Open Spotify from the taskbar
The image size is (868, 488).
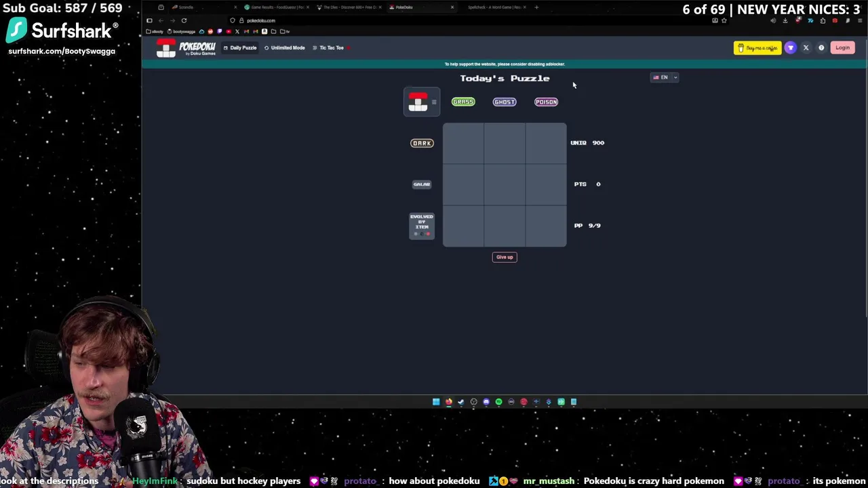[498, 402]
